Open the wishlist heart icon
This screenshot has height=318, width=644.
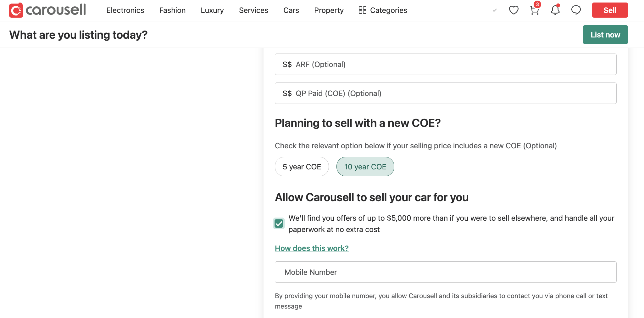[x=514, y=10]
